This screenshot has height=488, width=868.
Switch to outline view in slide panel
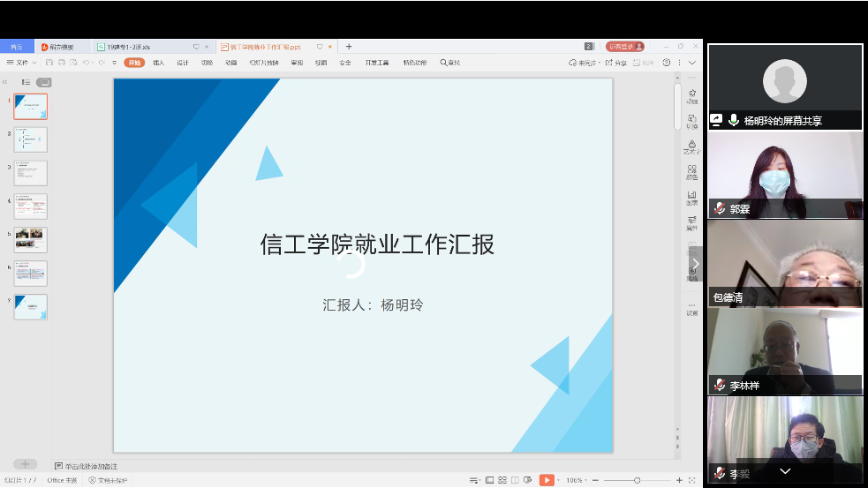[x=26, y=82]
